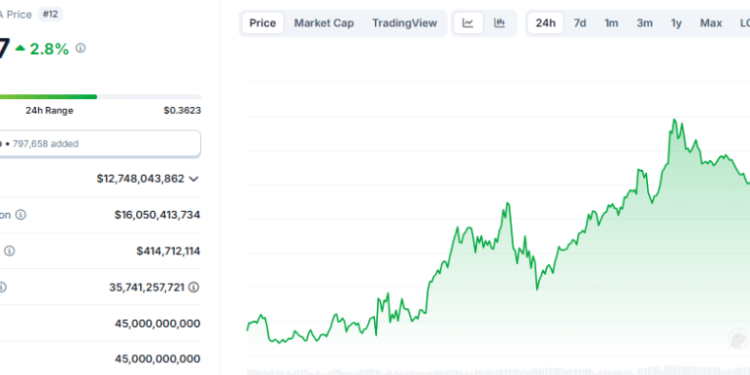Click the #12 rank badge

point(50,14)
